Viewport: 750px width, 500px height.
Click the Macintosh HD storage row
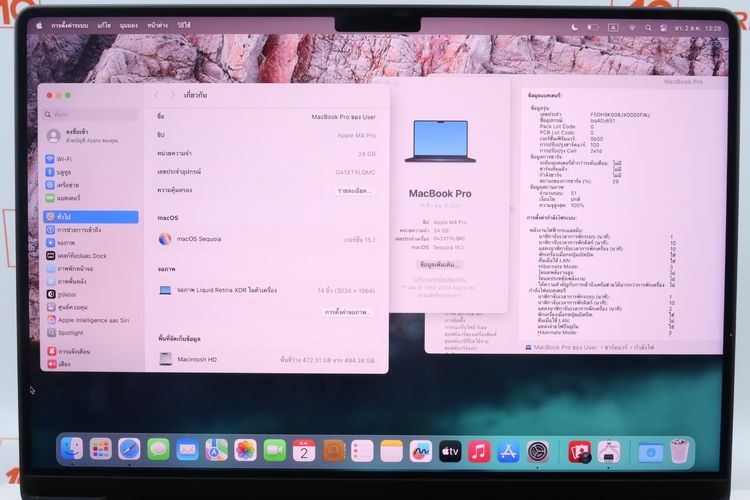tap(266, 359)
